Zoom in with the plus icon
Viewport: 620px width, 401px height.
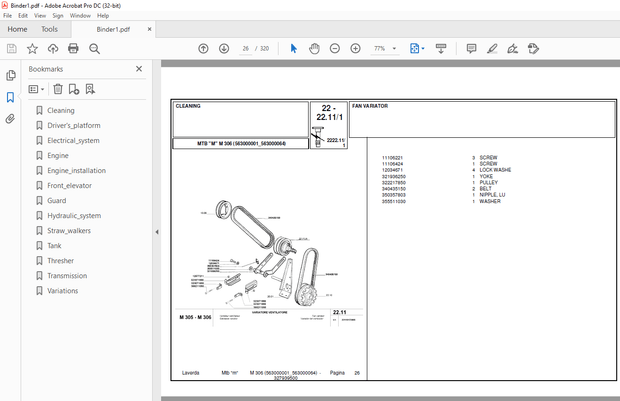tap(355, 49)
